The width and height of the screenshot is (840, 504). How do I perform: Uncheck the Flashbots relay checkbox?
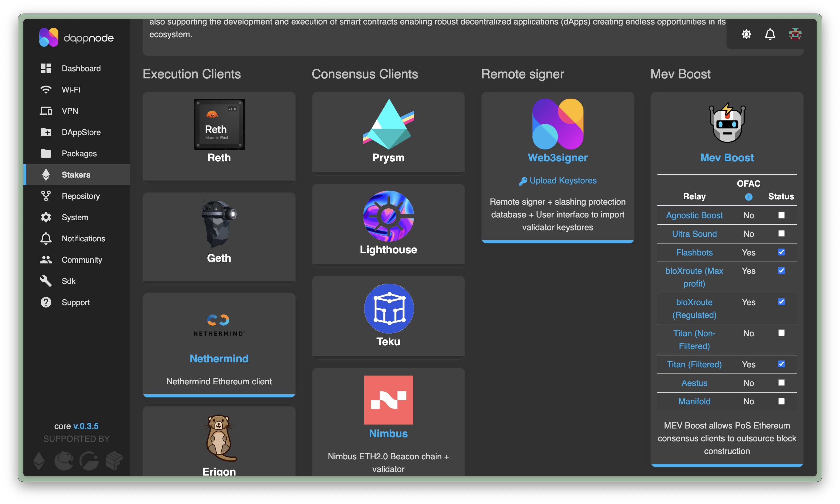pyautogui.click(x=781, y=252)
